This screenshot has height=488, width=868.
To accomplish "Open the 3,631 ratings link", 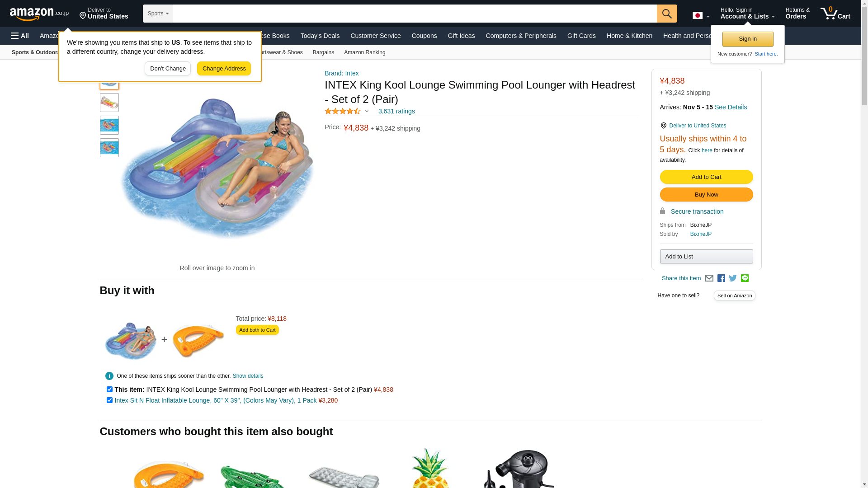I will [x=396, y=111].
